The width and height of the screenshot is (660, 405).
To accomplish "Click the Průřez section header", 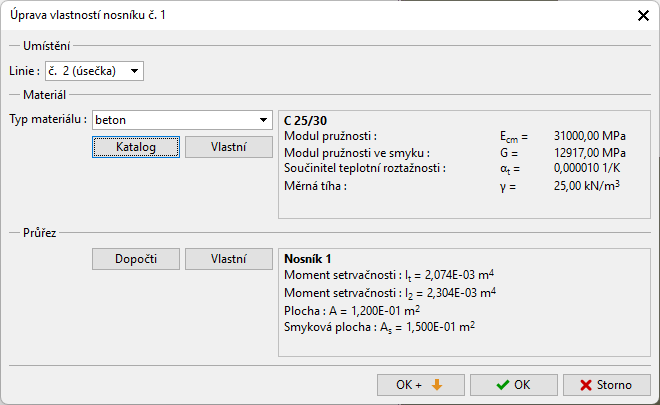I will pos(39,233).
